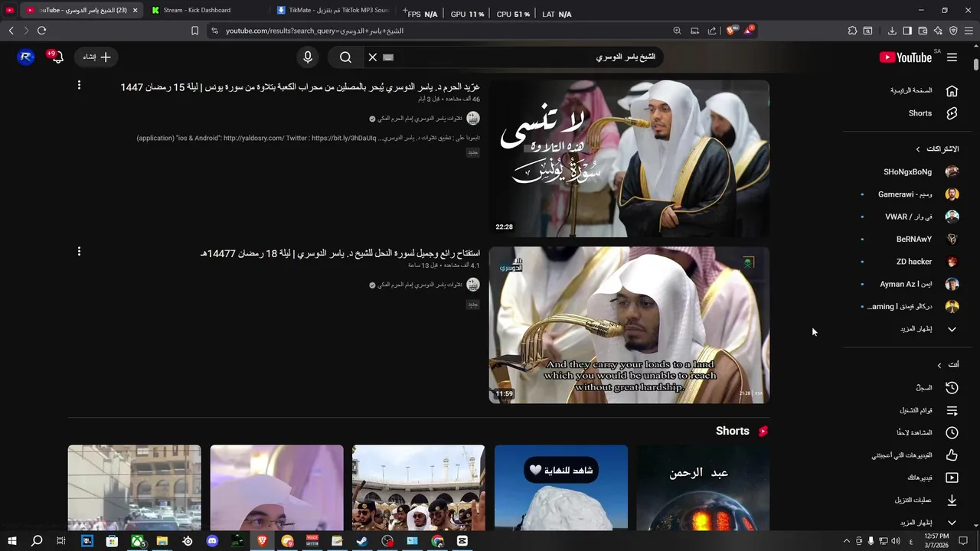Screen dimensions: 980x551
Task: Open browser extensions puzzle icon
Action: click(x=852, y=31)
